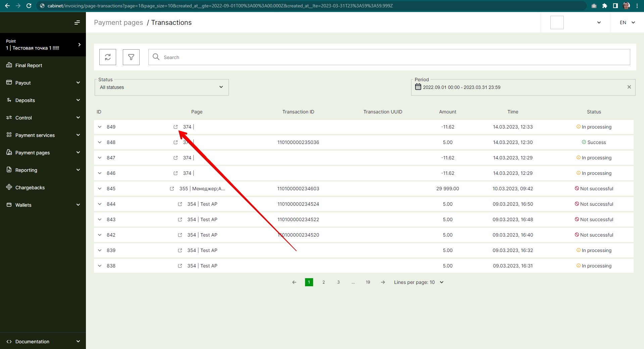Expand transaction row 842
Screen dimensions: 644x349
[100, 235]
